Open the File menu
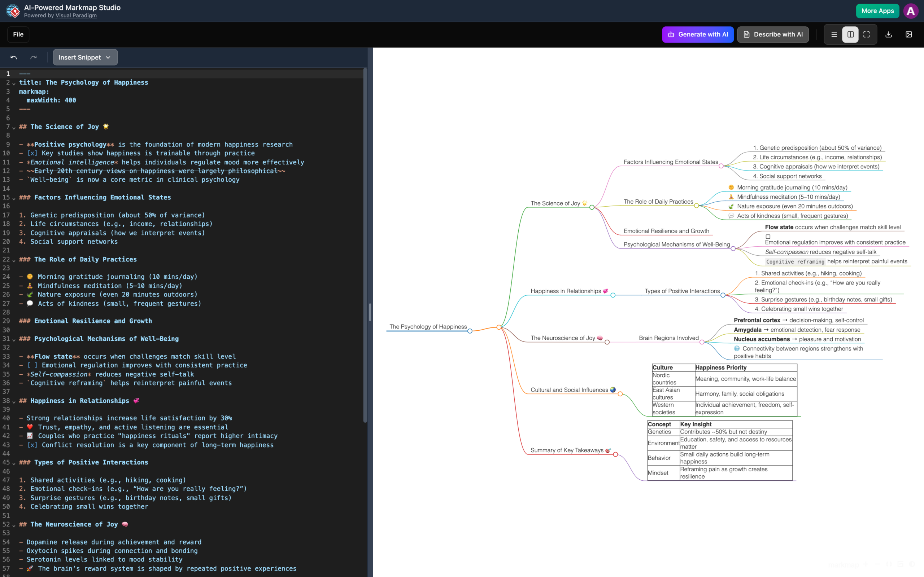 18,34
